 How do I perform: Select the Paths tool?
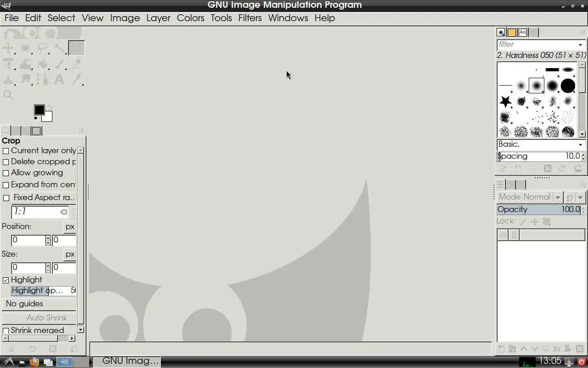[x=42, y=80]
